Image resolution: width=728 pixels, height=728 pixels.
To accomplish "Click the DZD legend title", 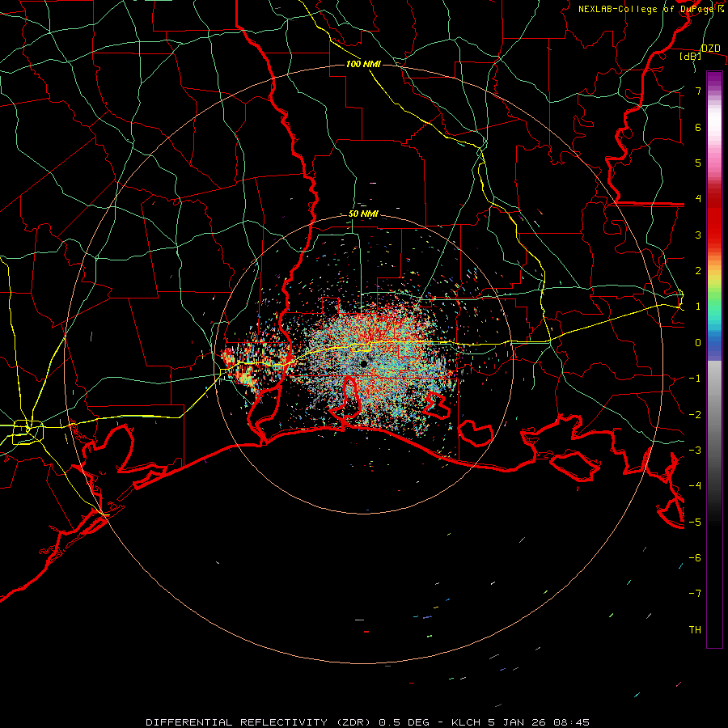I will pos(710,49).
